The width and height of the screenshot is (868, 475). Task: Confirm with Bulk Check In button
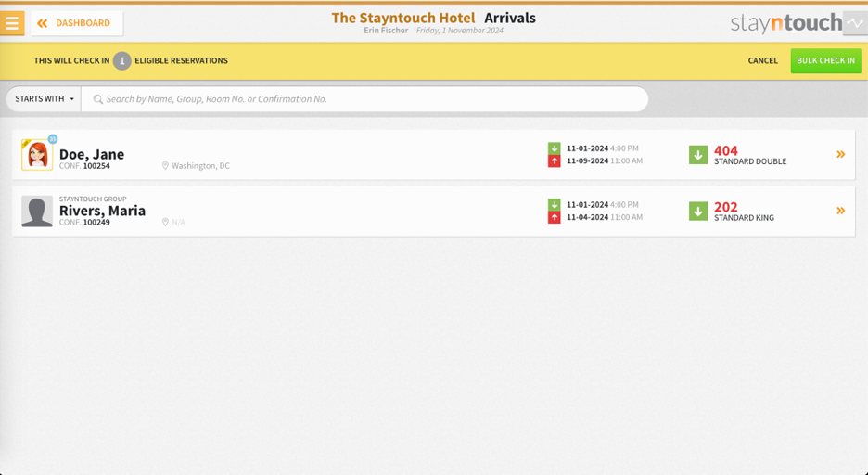[x=825, y=60]
